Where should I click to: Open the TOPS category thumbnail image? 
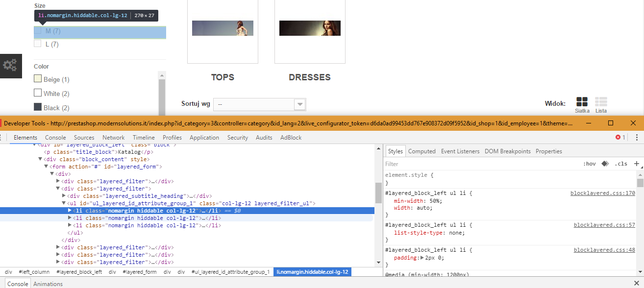[x=223, y=28]
